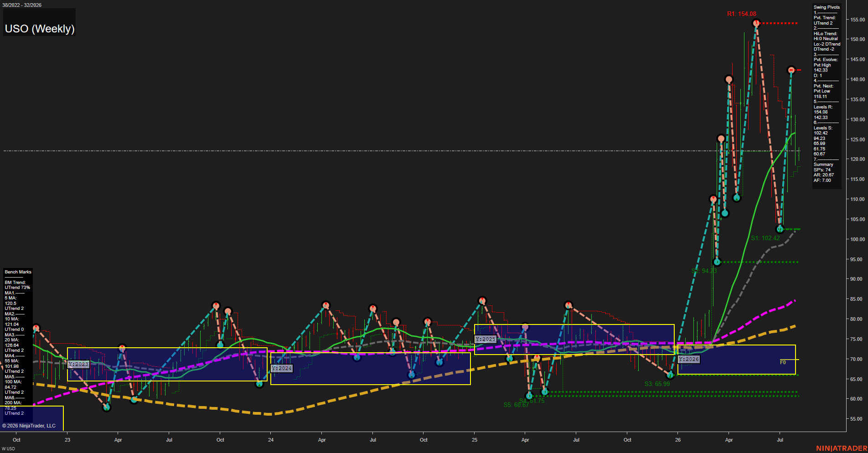Click the 155.00 price axis label
Screen dimensions: 868x453
858,20
